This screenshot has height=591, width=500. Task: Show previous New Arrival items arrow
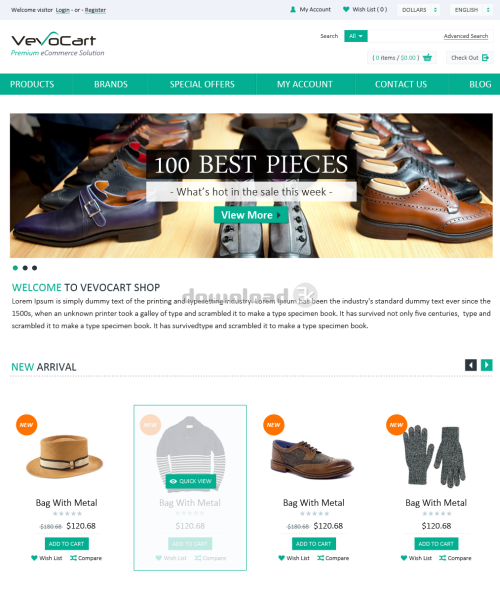[x=471, y=365]
